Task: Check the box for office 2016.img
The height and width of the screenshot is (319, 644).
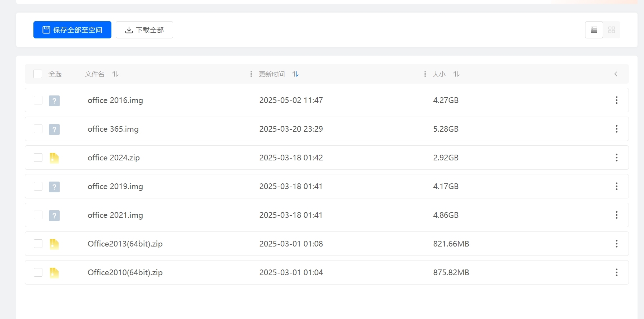Action: pos(38,100)
